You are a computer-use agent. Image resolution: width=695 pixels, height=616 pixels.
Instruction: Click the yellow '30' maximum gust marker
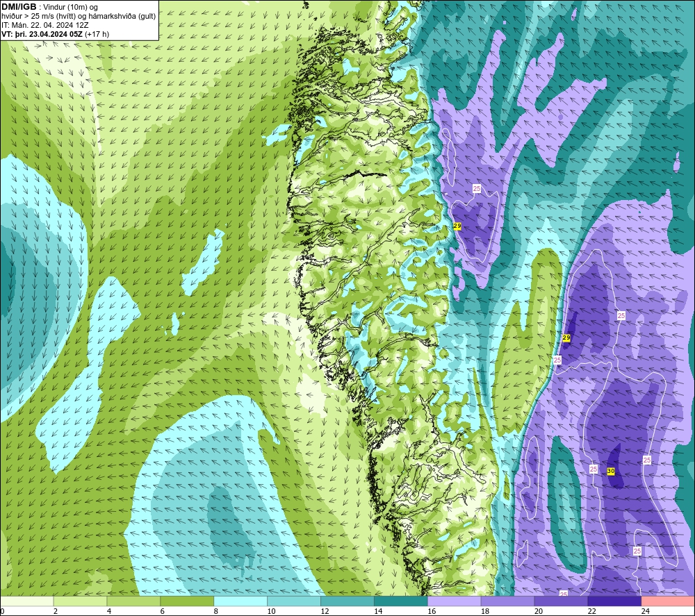[x=611, y=471]
